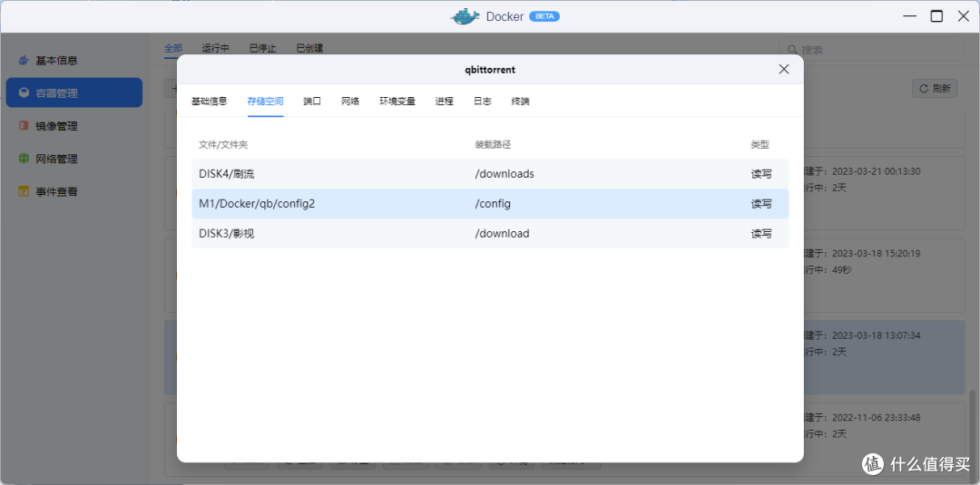The image size is (980, 485).
Task: Click the 刷新 refresh button
Action: pyautogui.click(x=935, y=89)
